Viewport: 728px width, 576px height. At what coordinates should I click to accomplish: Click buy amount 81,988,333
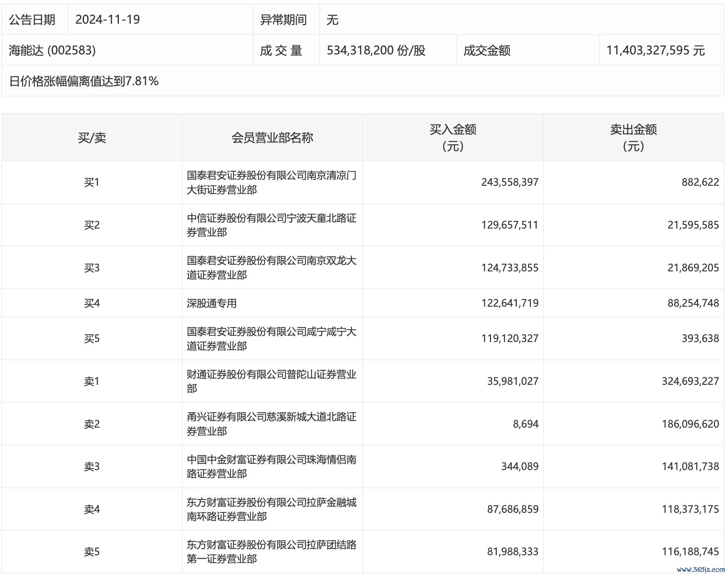[x=513, y=552]
